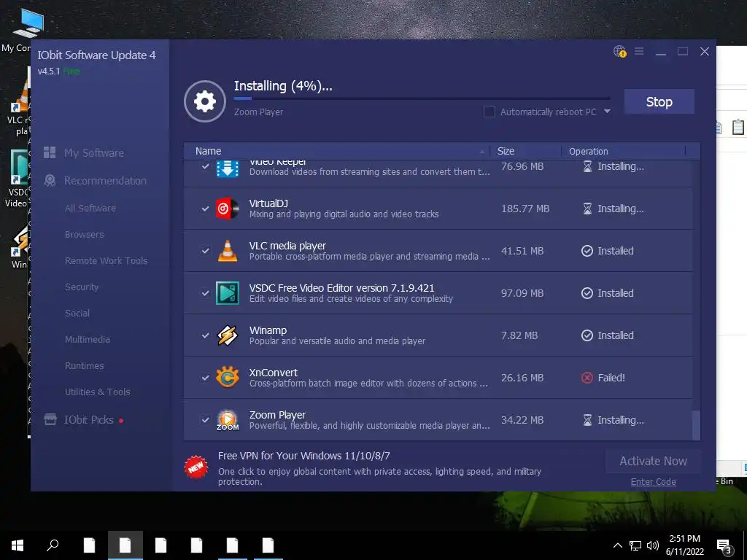Select All Software category
This screenshot has width=747, height=560.
pyautogui.click(x=90, y=208)
